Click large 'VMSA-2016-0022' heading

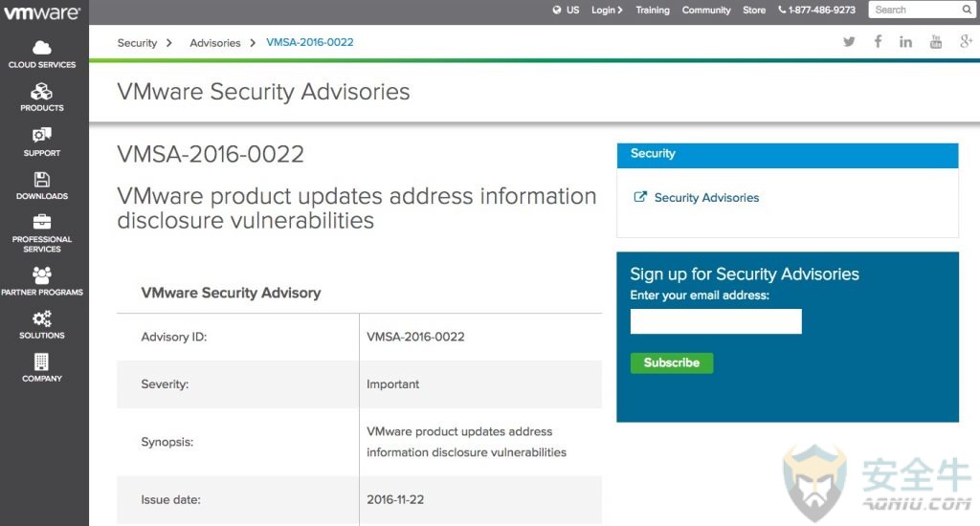coord(211,154)
